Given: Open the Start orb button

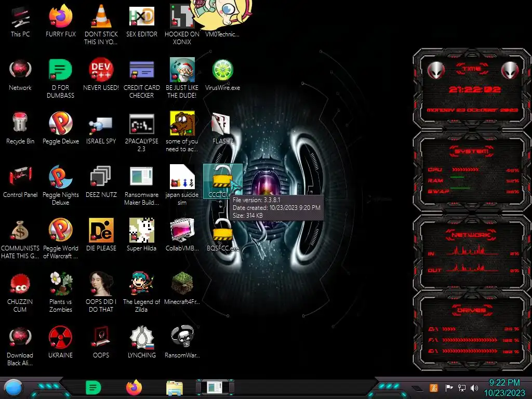Looking at the screenshot, I should pyautogui.click(x=14, y=388).
